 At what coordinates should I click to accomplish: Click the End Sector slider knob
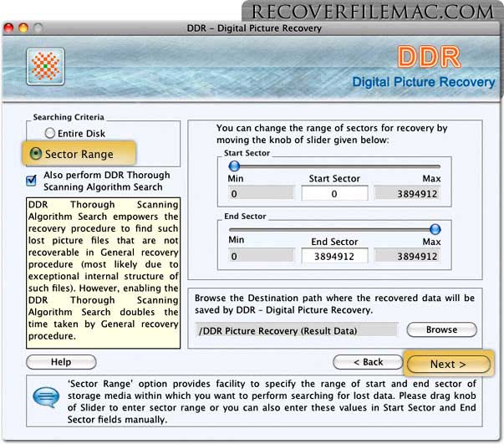pyautogui.click(x=435, y=229)
